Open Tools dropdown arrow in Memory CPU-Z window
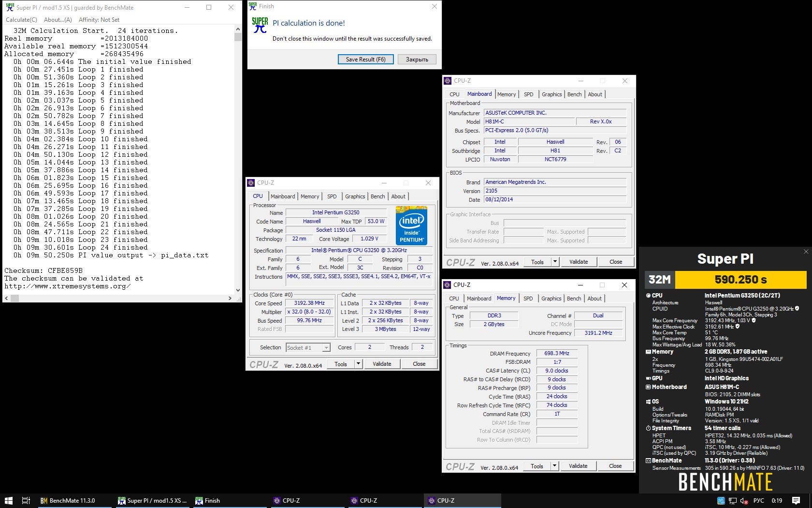 click(554, 466)
